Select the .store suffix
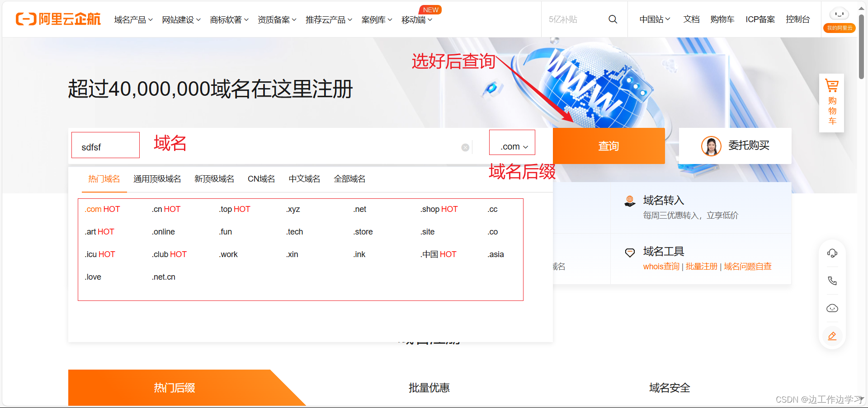 [x=363, y=232]
